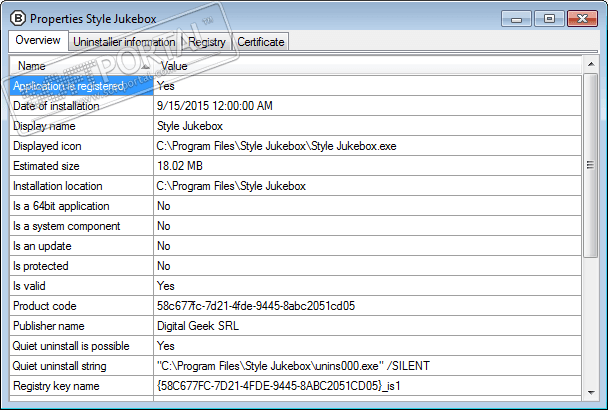608x410 pixels.
Task: Open the Registry tab
Action: [x=207, y=42]
